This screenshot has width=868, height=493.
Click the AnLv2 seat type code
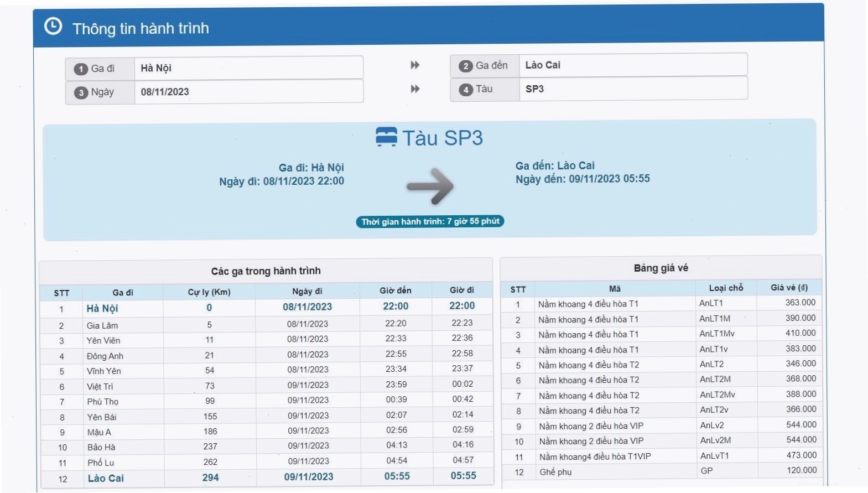(x=712, y=425)
